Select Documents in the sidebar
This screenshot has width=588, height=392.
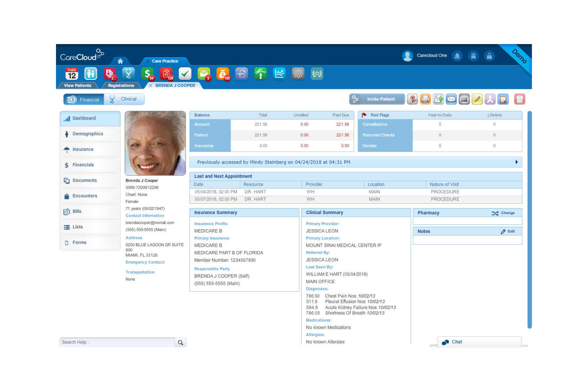90,180
